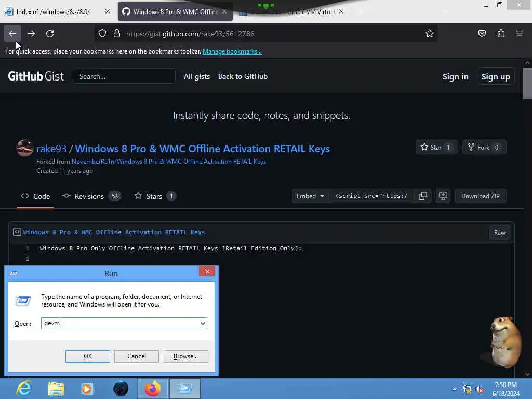Click the Sign up button
532x399 pixels.
(x=495, y=77)
